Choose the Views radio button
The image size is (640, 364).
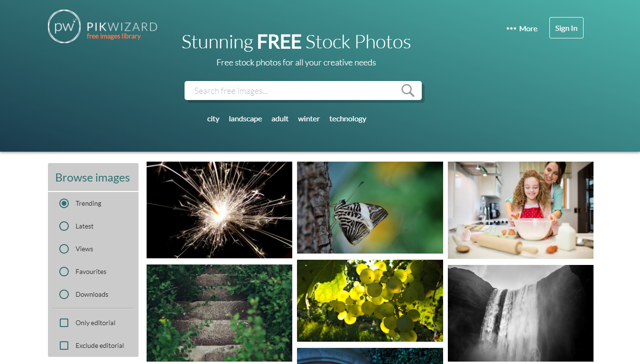tap(64, 249)
